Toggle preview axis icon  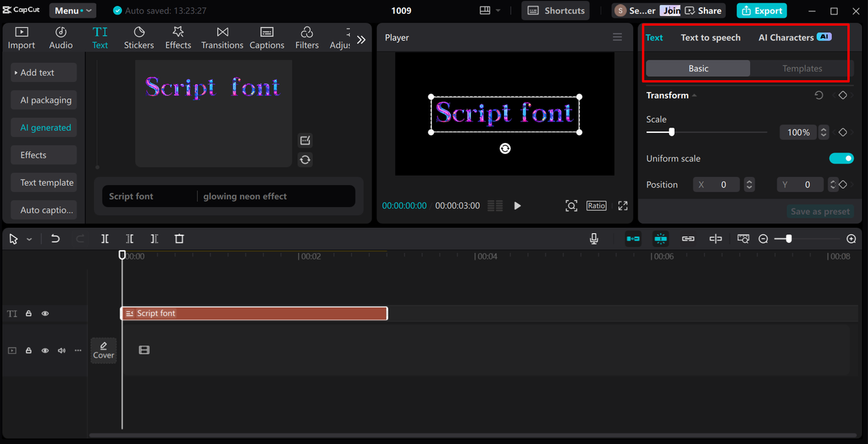click(x=715, y=239)
